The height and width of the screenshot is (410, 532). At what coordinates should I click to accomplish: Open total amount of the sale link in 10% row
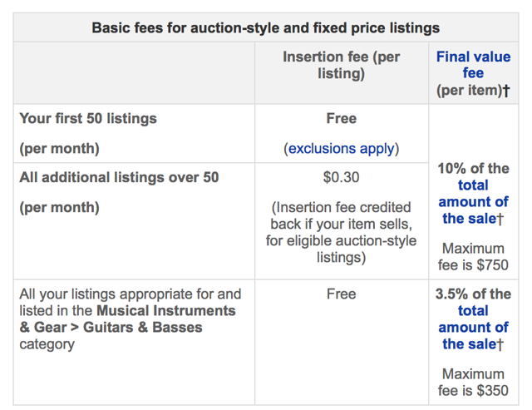point(473,201)
